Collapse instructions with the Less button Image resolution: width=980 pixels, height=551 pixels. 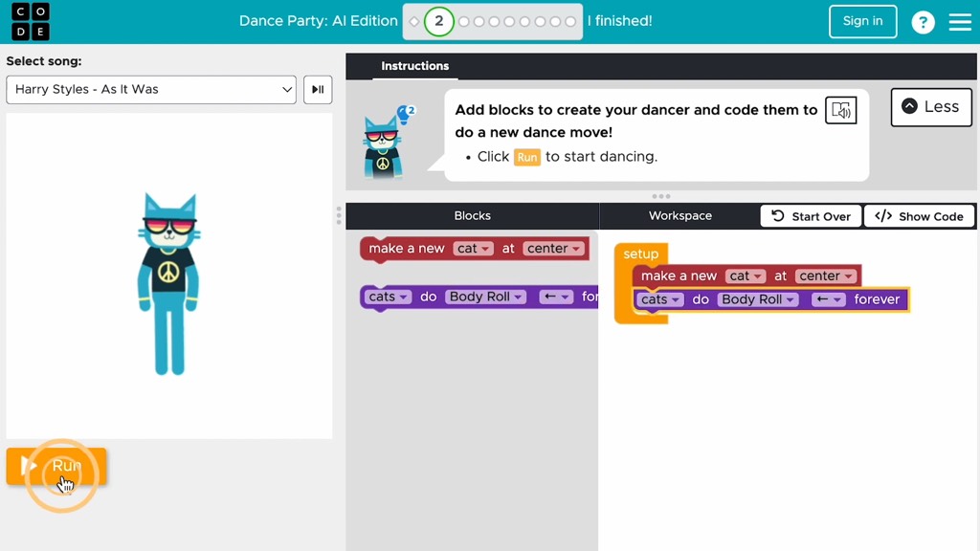tap(930, 107)
